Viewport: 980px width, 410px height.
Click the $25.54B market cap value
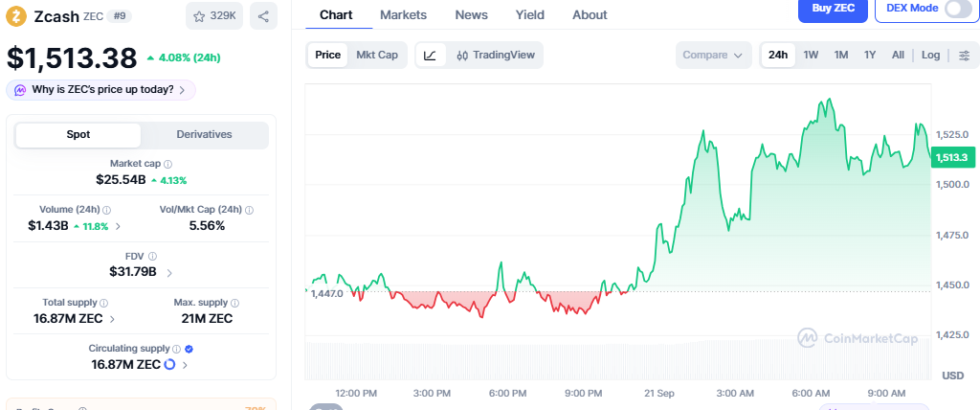(x=121, y=180)
